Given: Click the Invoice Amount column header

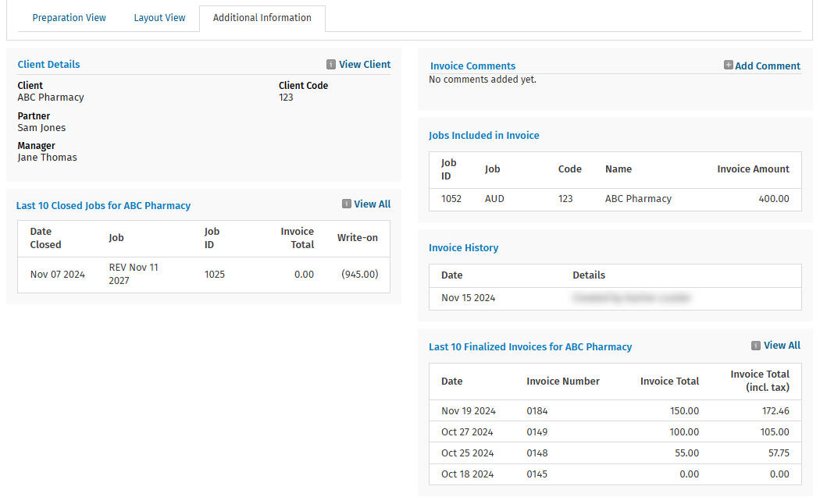Looking at the screenshot, I should (x=753, y=169).
